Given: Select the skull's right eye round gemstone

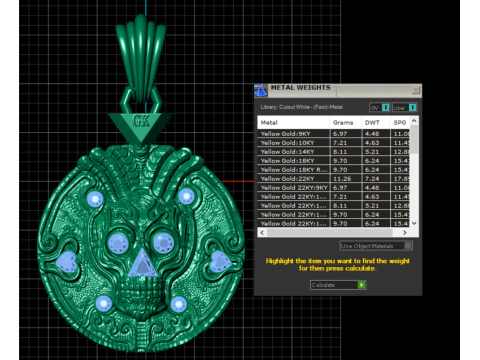Looking at the screenshot, I should pyautogui.click(x=163, y=242).
